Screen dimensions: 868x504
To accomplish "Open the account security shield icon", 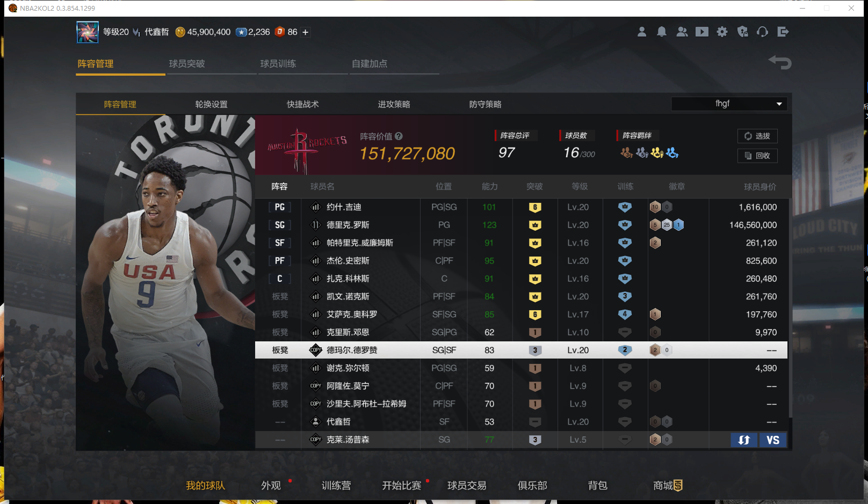I will (742, 32).
